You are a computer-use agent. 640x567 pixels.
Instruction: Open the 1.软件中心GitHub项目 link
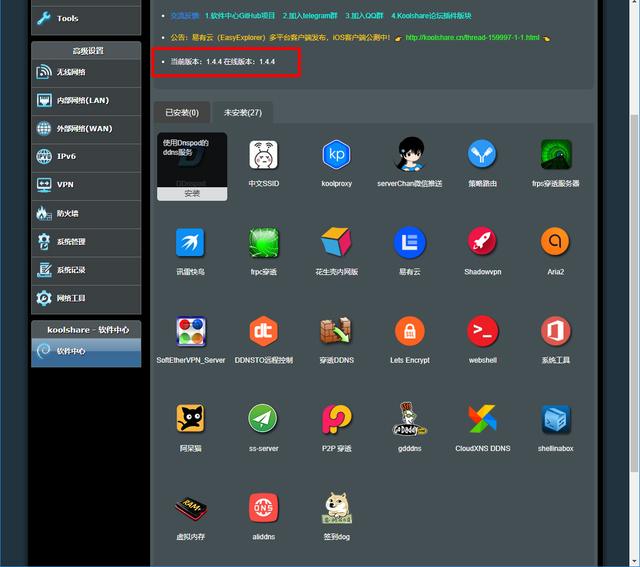tap(240, 16)
